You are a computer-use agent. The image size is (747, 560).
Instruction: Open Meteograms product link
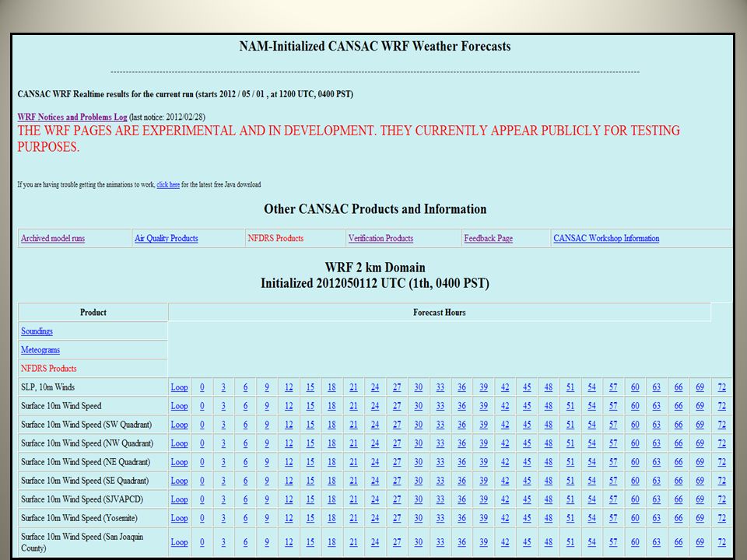coord(40,350)
